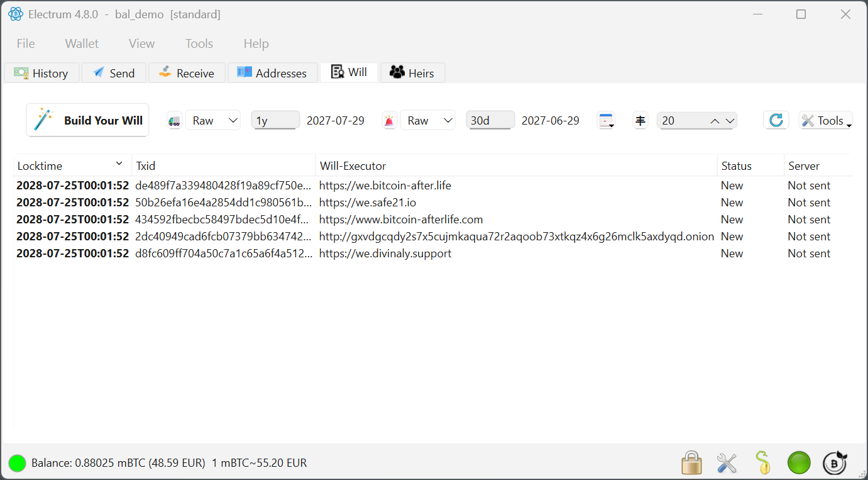Image resolution: width=868 pixels, height=480 pixels.
Task: Click the Balance 0.88025 mBTC status text
Action: click(x=118, y=463)
